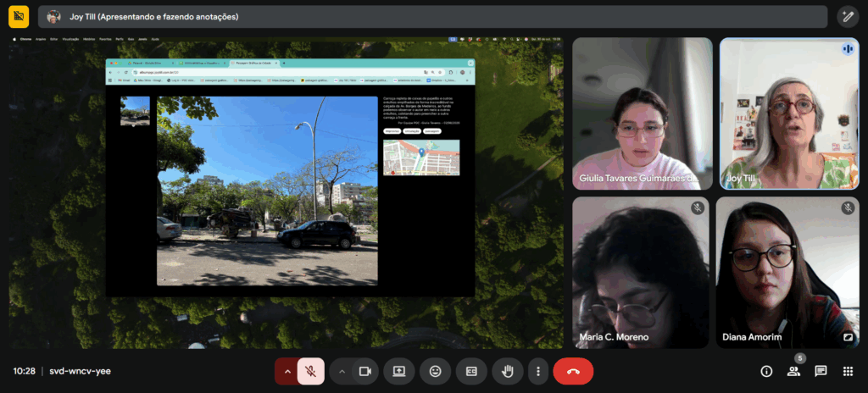Select Joy Till's video tile
The height and width of the screenshot is (393, 868).
787,113
